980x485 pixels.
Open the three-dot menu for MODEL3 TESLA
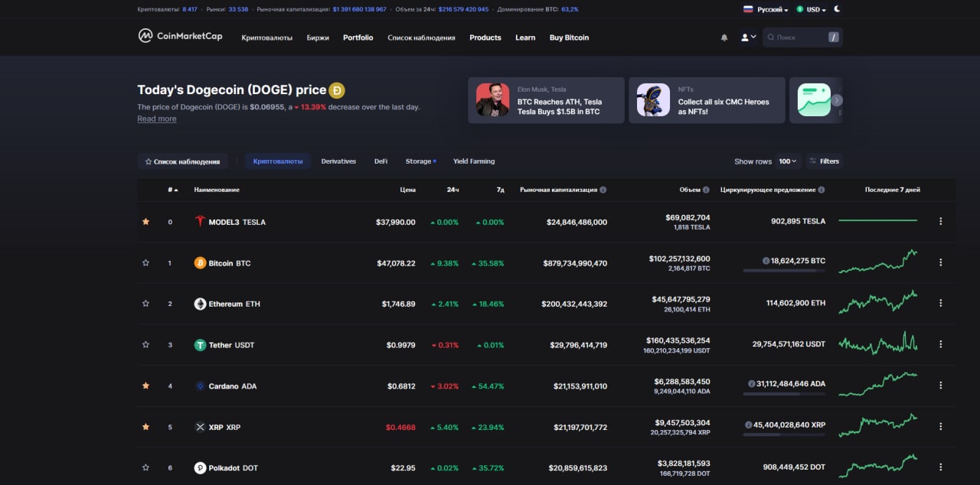pyautogui.click(x=940, y=221)
